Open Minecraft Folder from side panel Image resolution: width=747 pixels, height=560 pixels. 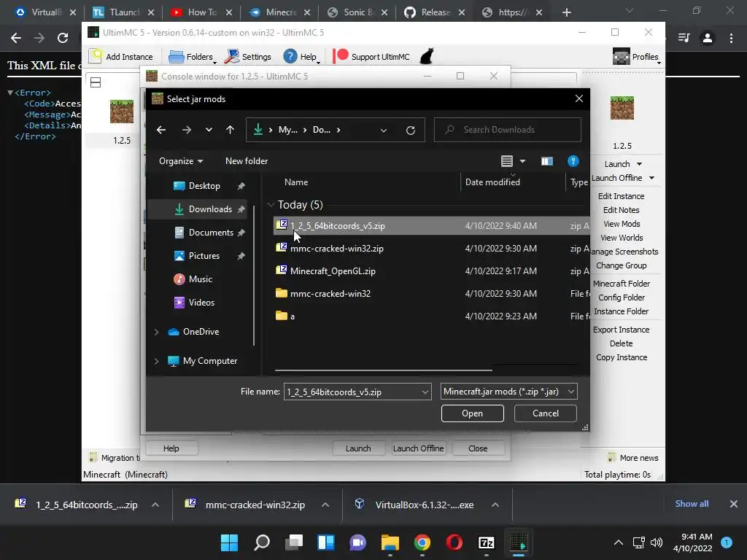622,284
